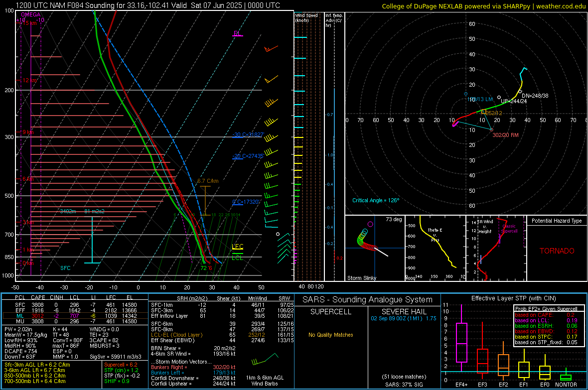
Task: Select the MU parcel row
Action: pyautogui.click(x=76, y=321)
